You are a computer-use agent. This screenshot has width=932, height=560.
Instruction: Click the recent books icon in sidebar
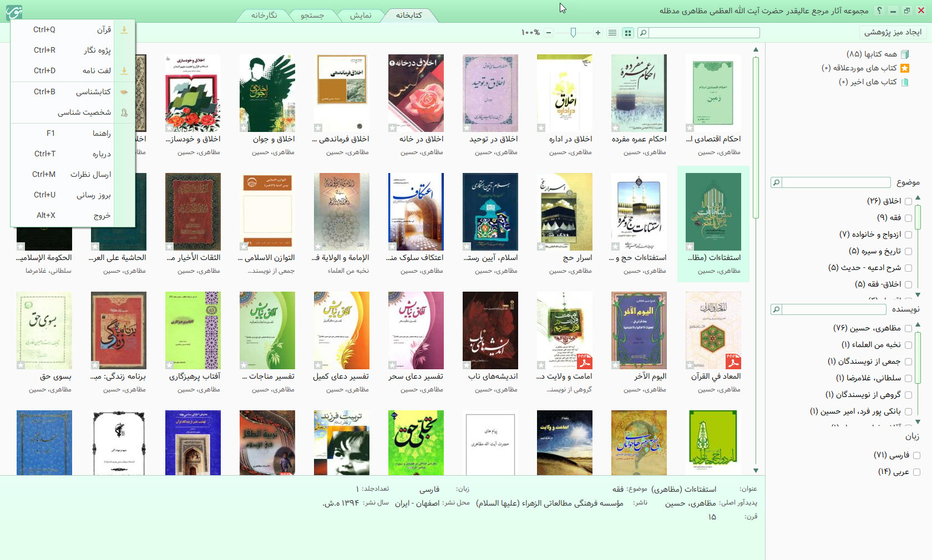[x=905, y=82]
